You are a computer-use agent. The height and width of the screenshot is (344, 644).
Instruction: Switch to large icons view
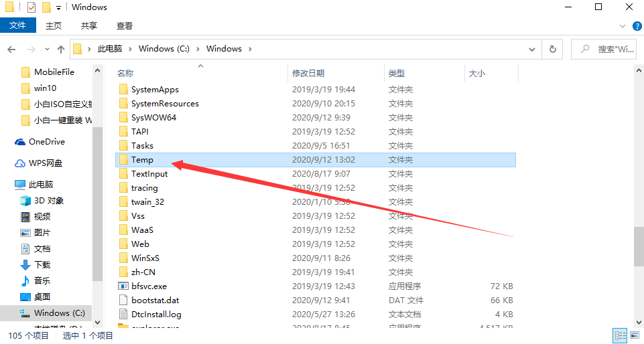pos(635,335)
